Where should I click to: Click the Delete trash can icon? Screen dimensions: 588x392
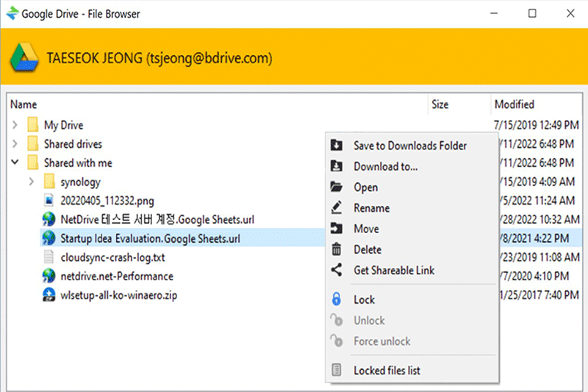[337, 249]
